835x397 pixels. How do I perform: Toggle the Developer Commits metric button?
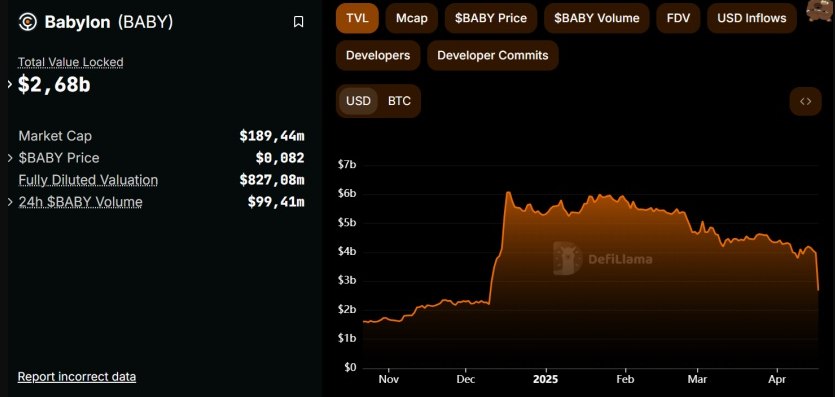[x=493, y=55]
